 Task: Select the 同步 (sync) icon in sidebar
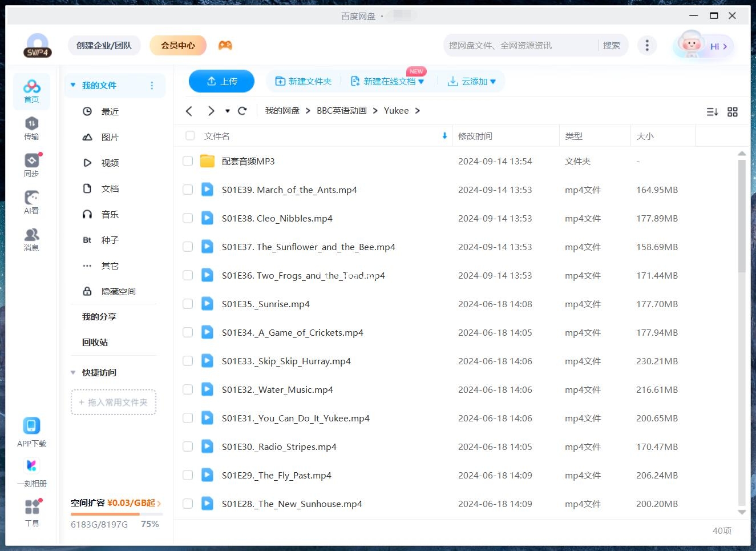31,164
